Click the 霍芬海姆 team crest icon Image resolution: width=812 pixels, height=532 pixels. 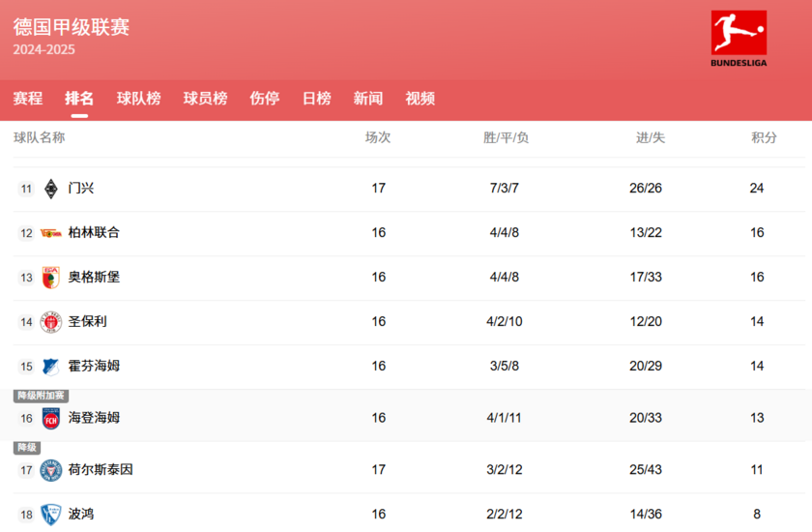[x=51, y=367]
